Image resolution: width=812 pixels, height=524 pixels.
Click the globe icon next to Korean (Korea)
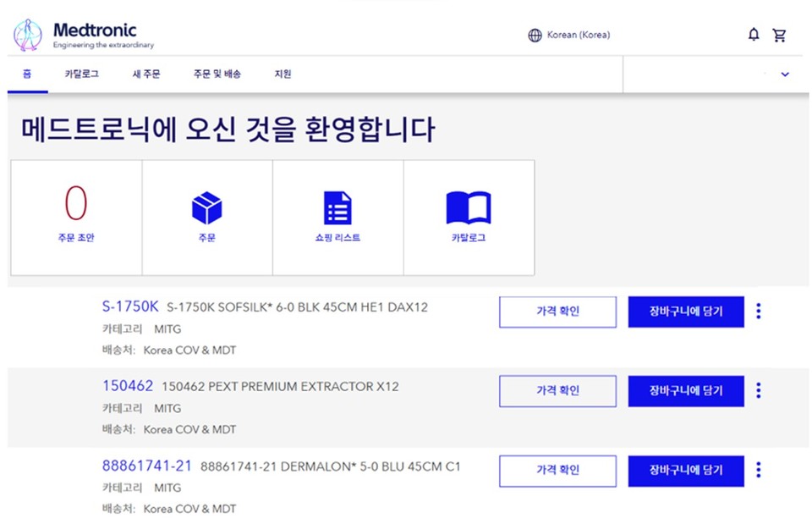(x=535, y=35)
